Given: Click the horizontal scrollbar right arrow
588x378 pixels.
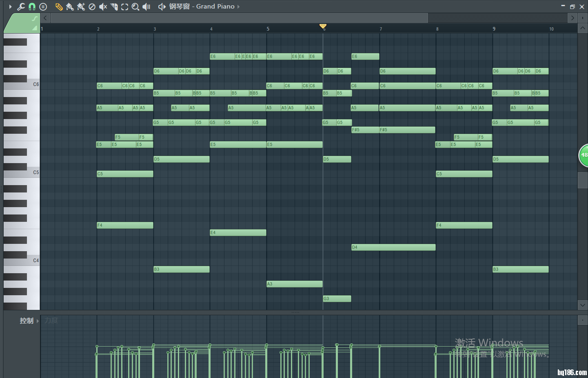Looking at the screenshot, I should coord(572,18).
